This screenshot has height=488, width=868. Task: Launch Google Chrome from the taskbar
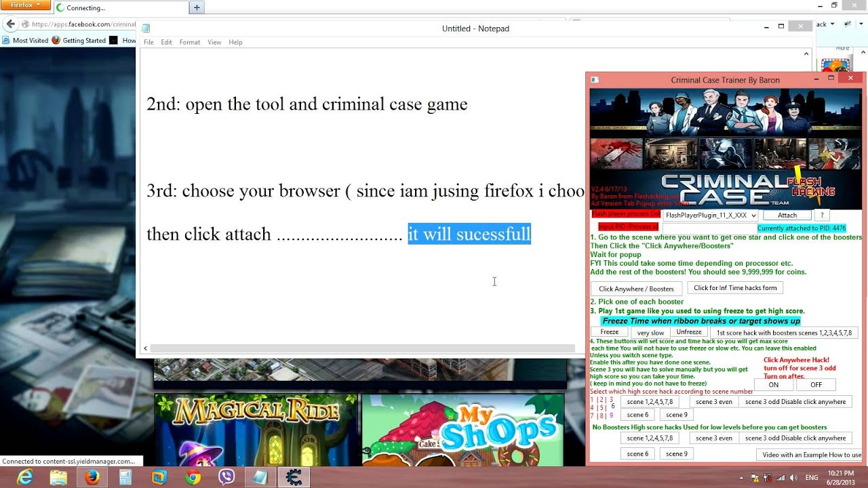tap(193, 477)
